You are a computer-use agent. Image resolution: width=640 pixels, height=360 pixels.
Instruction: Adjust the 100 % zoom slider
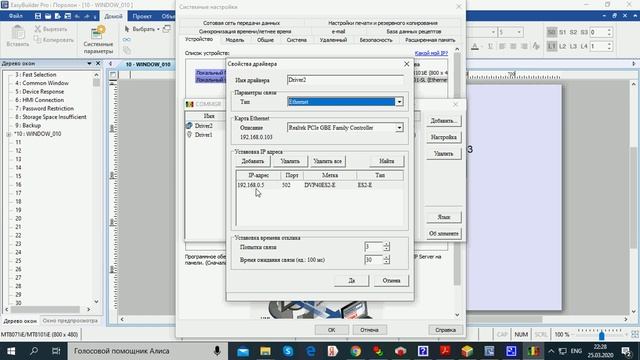pyautogui.click(x=601, y=336)
